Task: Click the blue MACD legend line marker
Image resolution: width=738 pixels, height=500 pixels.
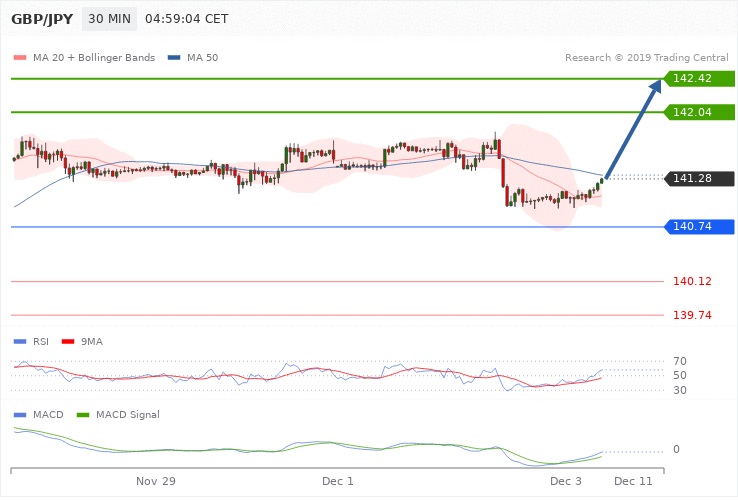Action: click(x=20, y=414)
